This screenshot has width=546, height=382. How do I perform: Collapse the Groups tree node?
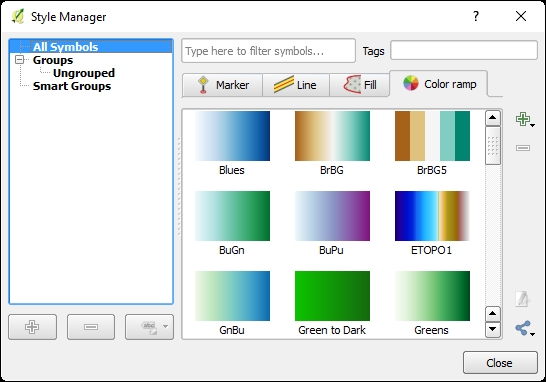[20, 60]
